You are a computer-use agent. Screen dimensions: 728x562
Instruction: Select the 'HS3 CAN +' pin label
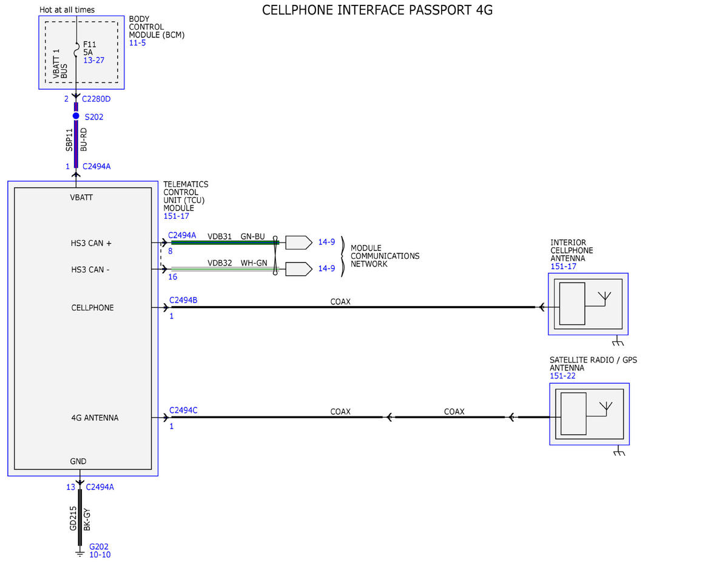tap(91, 244)
